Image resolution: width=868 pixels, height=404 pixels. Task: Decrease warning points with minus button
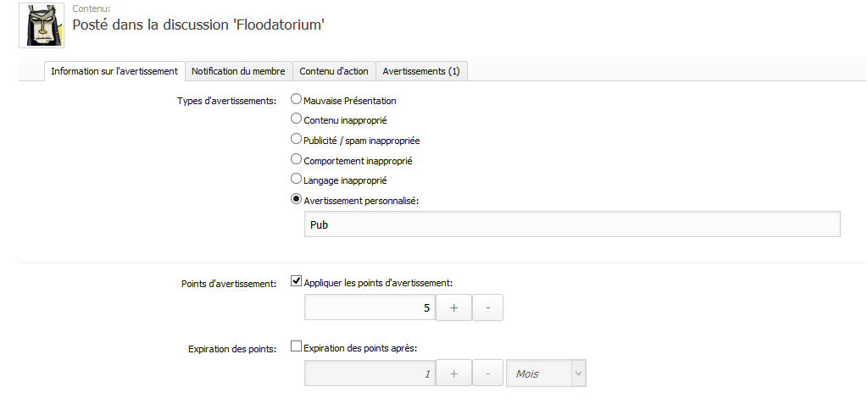pos(487,308)
